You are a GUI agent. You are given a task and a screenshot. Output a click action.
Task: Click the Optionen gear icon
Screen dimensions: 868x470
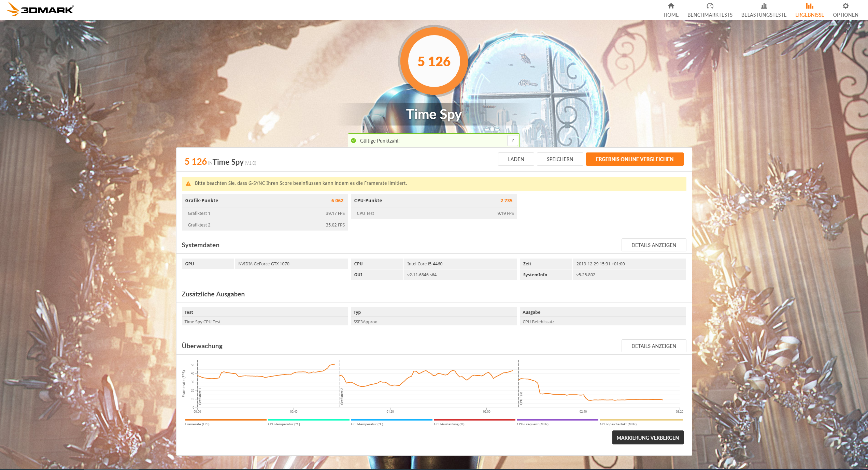(x=845, y=6)
